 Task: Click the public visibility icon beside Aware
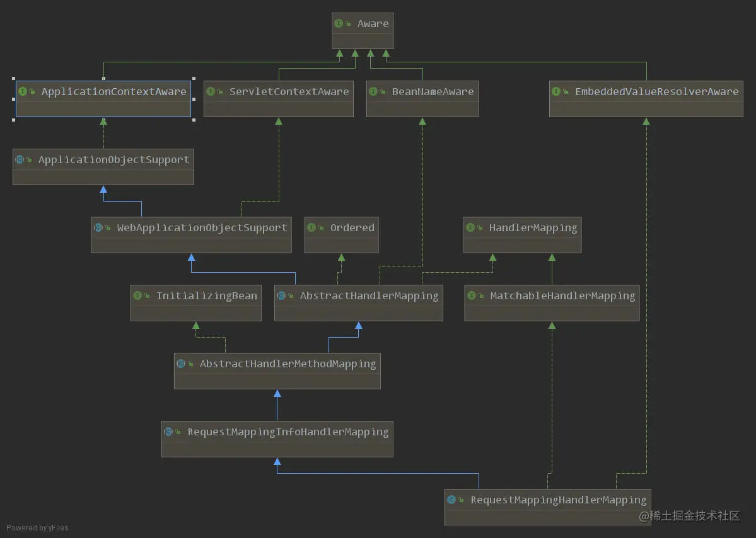coord(348,23)
